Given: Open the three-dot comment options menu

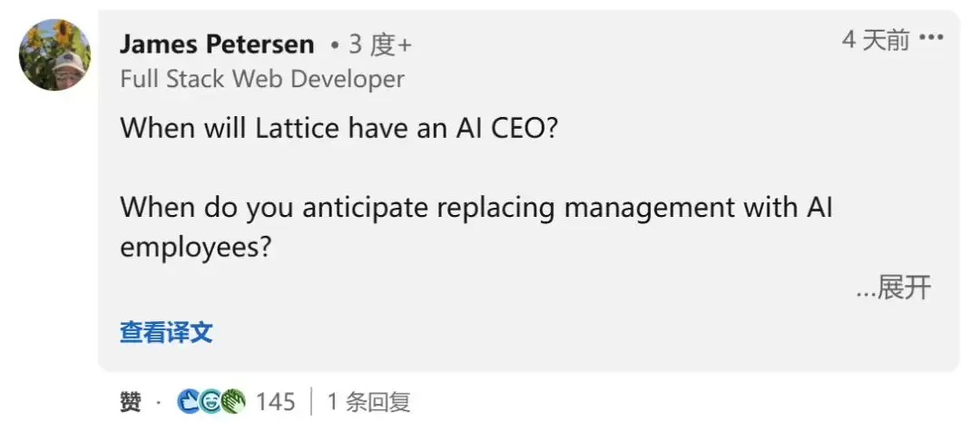Looking at the screenshot, I should point(931,38).
